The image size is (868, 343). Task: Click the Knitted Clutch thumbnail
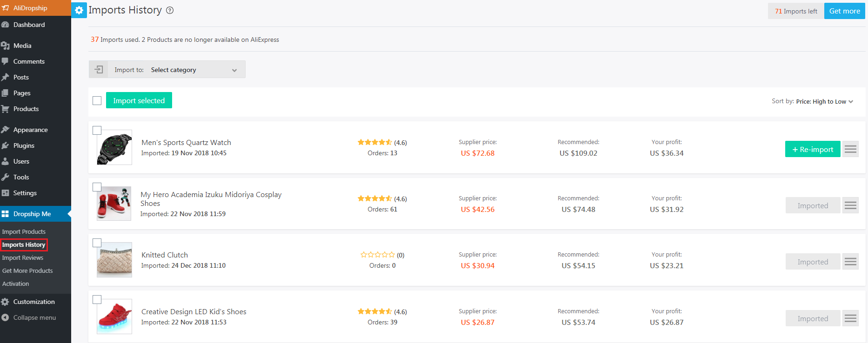click(x=114, y=260)
